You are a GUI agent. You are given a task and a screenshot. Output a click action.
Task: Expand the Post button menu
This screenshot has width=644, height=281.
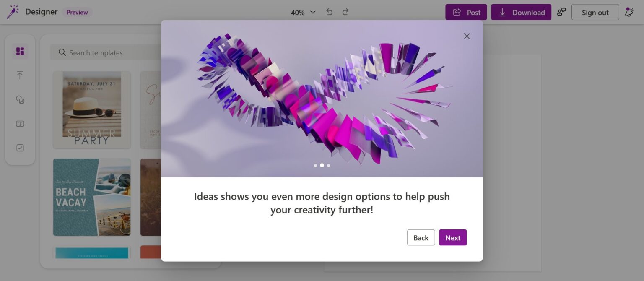[466, 12]
